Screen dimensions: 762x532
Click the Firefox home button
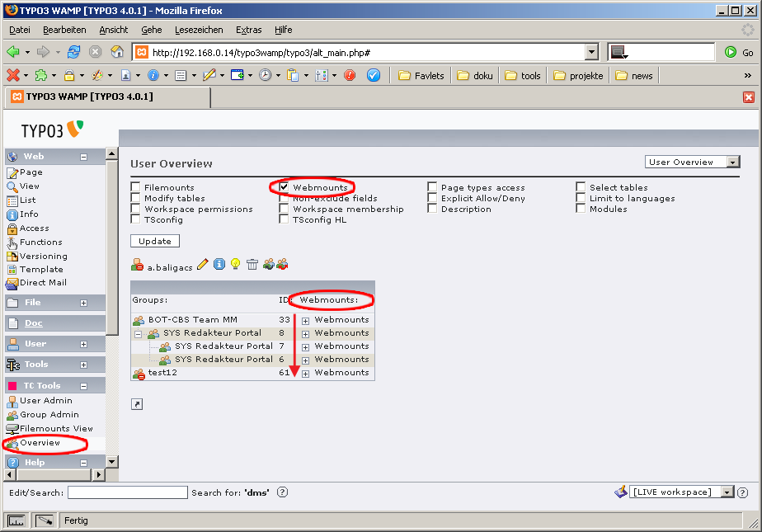[x=117, y=52]
